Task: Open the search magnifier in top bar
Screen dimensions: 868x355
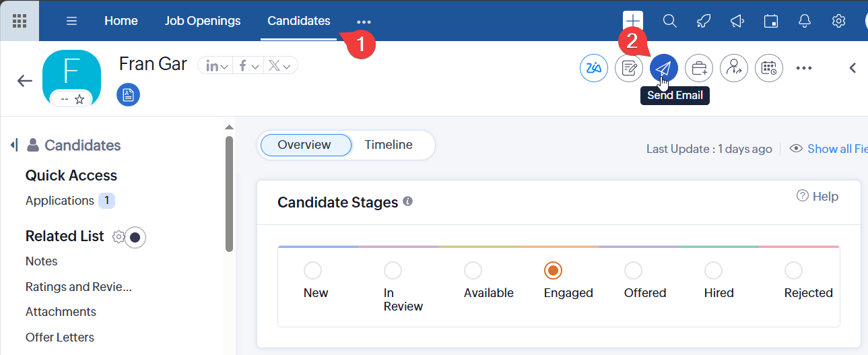Action: pyautogui.click(x=669, y=21)
